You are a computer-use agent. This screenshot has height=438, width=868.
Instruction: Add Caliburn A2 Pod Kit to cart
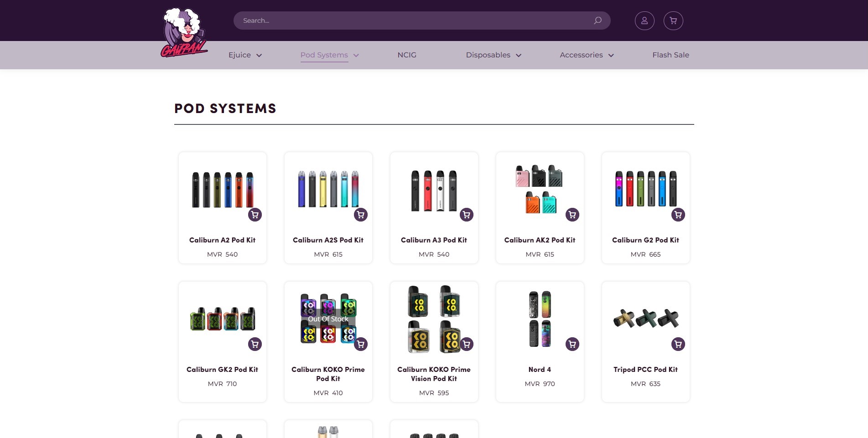pyautogui.click(x=255, y=215)
